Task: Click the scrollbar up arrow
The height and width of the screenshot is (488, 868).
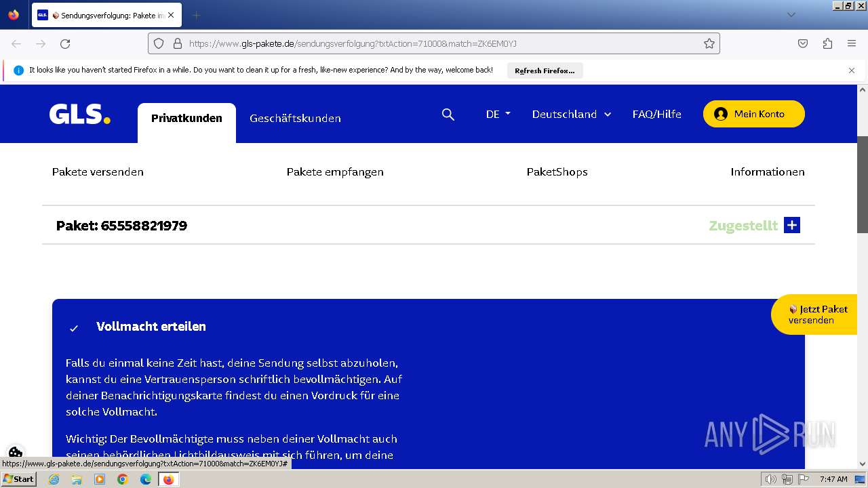Action: 863,89
